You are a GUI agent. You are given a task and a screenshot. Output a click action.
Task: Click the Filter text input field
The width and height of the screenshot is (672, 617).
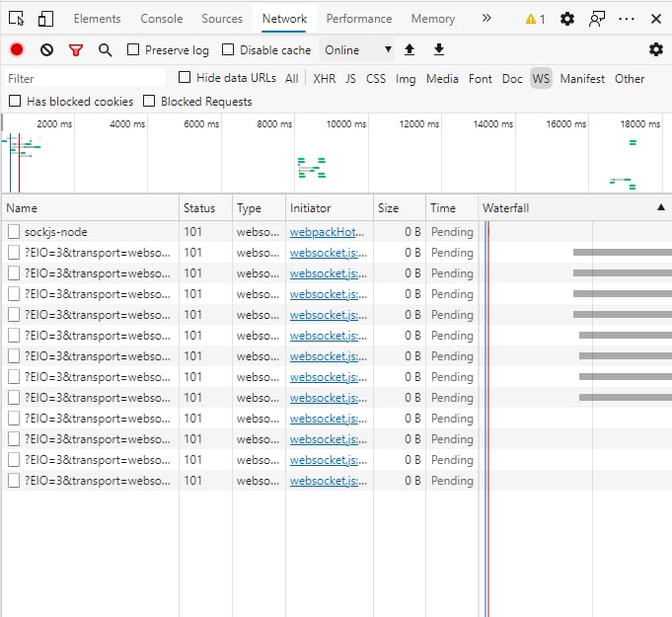(x=84, y=79)
